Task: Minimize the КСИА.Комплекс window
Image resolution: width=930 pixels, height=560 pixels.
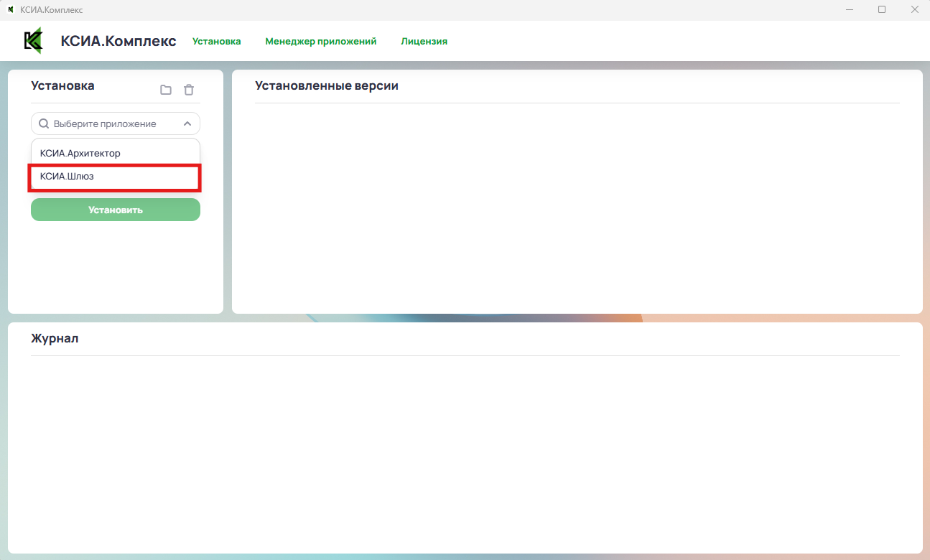Action: 850,9
